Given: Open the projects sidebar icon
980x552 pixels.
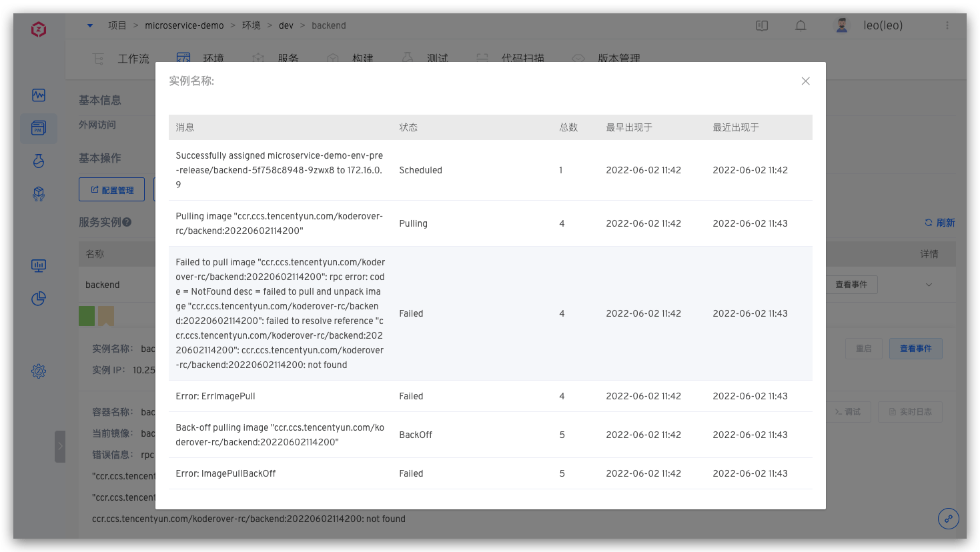Looking at the screenshot, I should point(39,127).
